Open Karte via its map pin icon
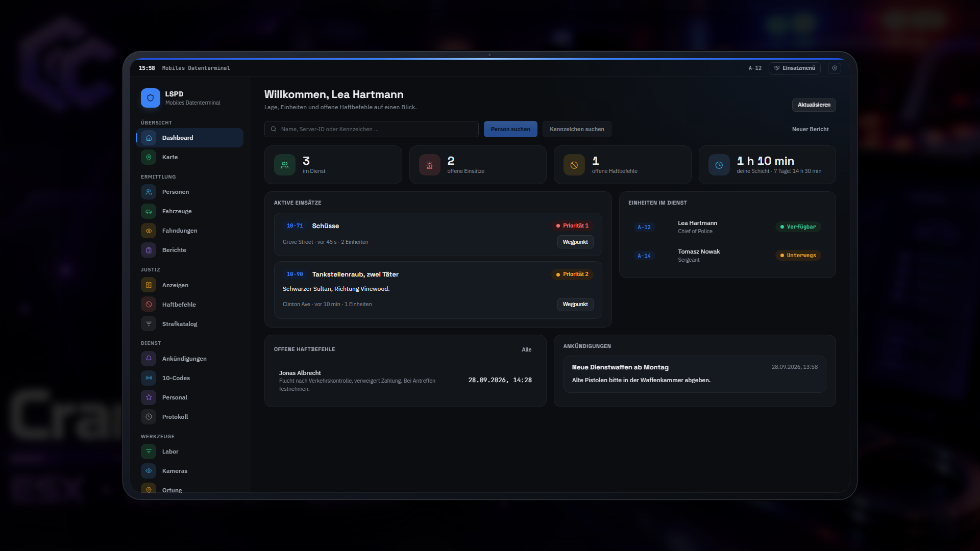 click(149, 157)
